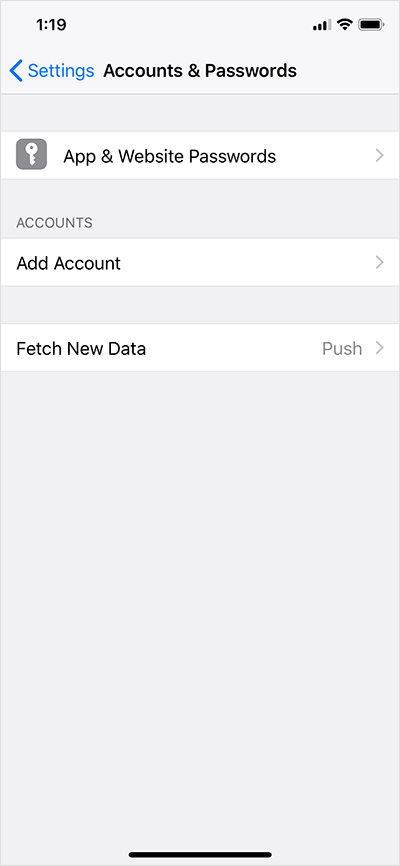Expand App & Website Passwords via its chevron
The image size is (400, 866).
(x=380, y=156)
